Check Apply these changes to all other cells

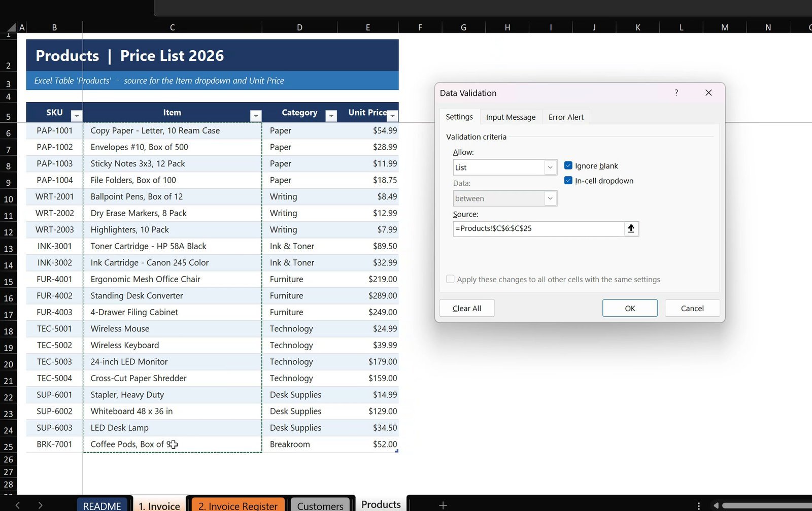(x=450, y=279)
